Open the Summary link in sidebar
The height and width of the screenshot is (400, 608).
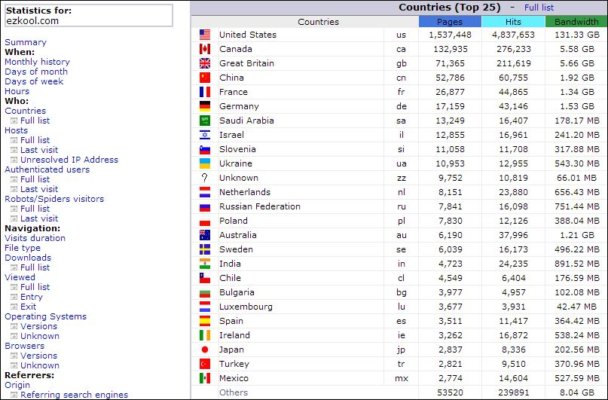pos(25,42)
